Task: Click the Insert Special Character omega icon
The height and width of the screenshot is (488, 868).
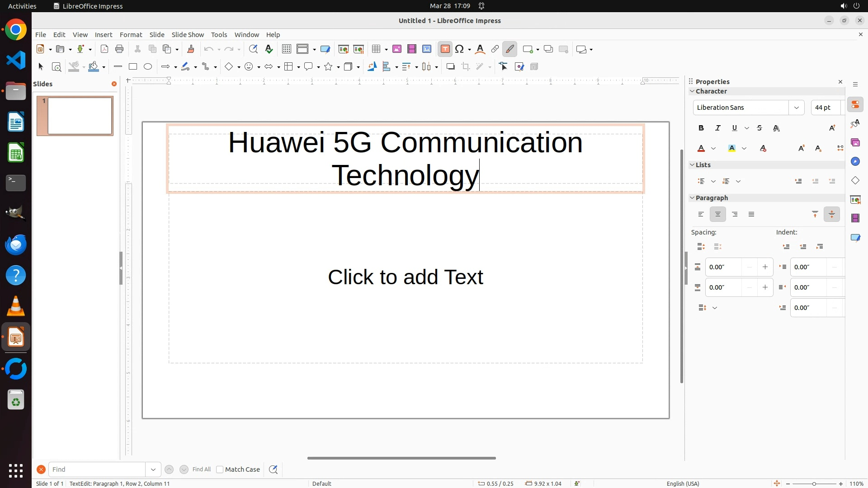Action: click(x=460, y=49)
